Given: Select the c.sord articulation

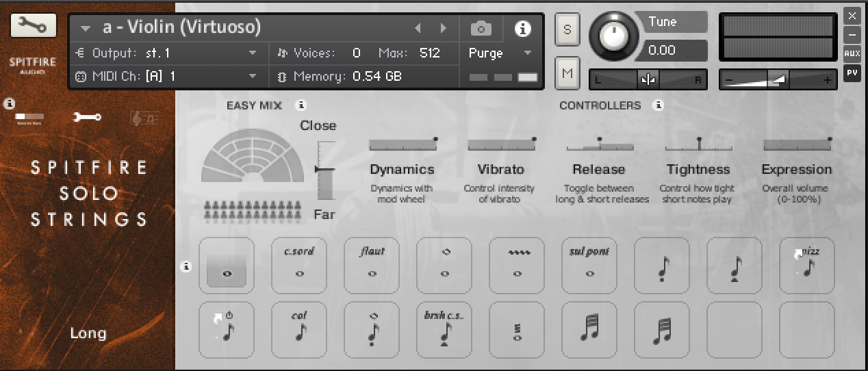Looking at the screenshot, I should tap(299, 266).
